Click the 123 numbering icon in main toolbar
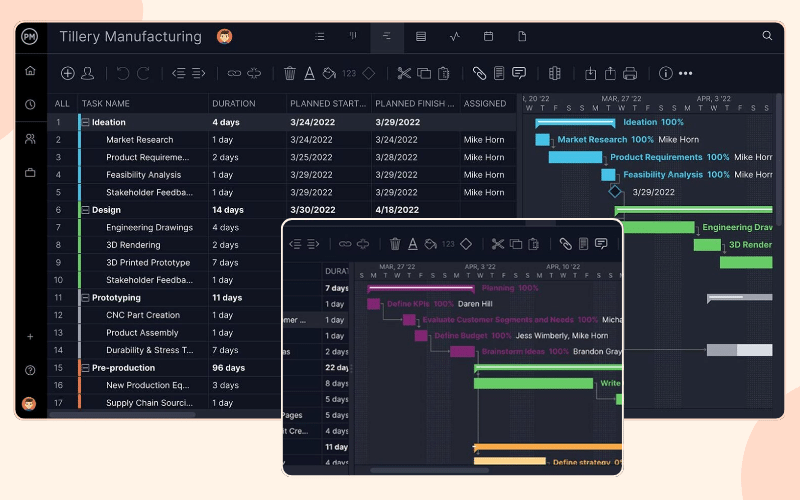Viewport: 800px width, 500px height. 349,73
